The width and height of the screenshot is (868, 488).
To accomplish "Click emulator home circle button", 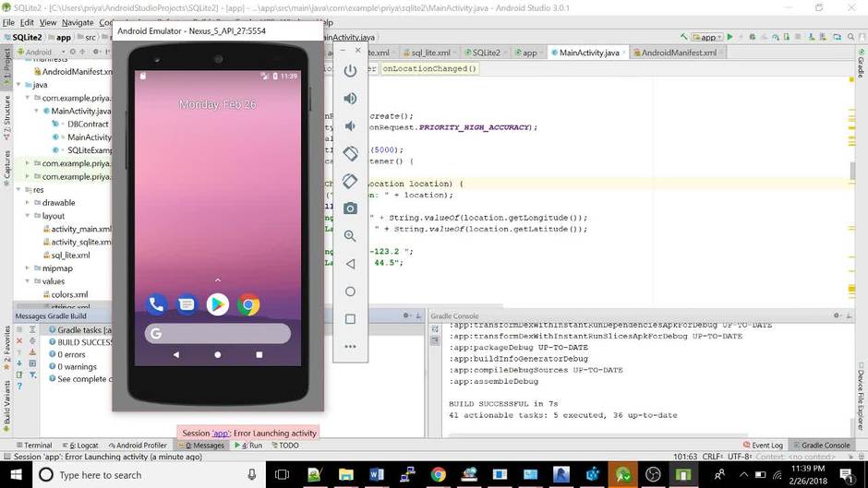I will click(x=350, y=292).
